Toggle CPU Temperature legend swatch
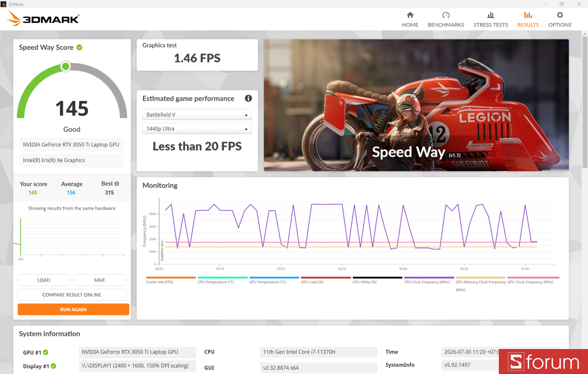This screenshot has height=374, width=588. point(222,278)
